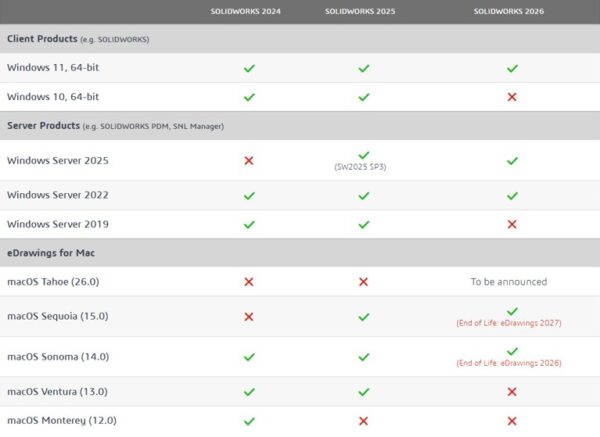Viewport: 600px width, 437px height.
Task: Click the red X for macOS Ventura under SOLIDWORKS 2026
Action: coord(512,392)
